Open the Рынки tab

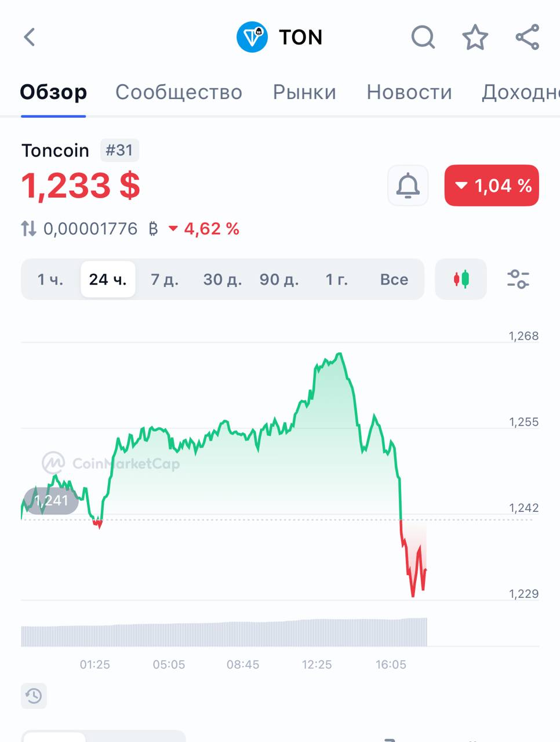point(304,92)
